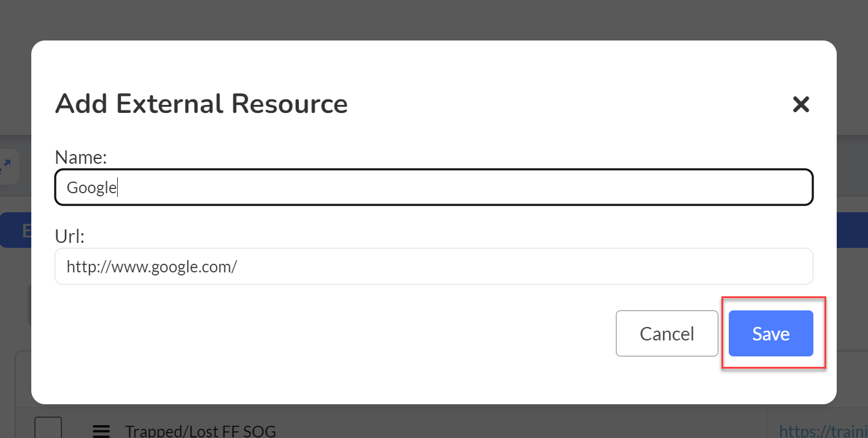Click into the Url text field
868x438 pixels.
click(x=434, y=266)
